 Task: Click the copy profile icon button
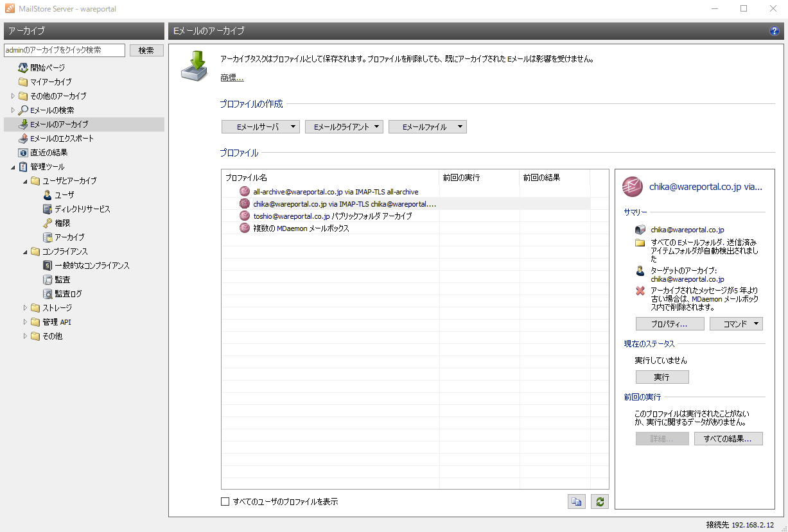577,502
